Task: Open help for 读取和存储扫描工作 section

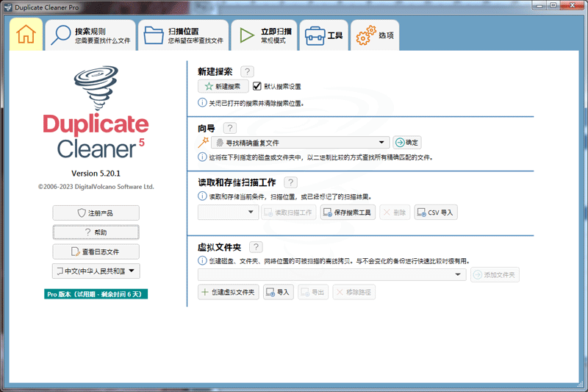Action: pyautogui.click(x=290, y=182)
